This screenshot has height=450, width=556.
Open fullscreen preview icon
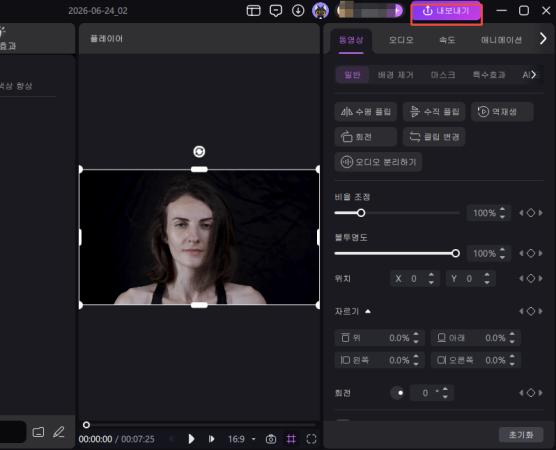coord(311,439)
